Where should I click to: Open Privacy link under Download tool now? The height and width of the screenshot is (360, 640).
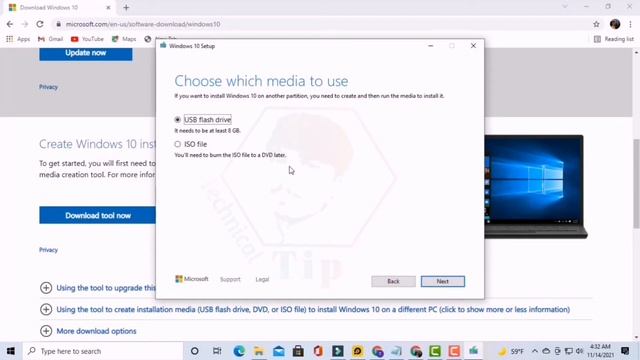(49, 250)
